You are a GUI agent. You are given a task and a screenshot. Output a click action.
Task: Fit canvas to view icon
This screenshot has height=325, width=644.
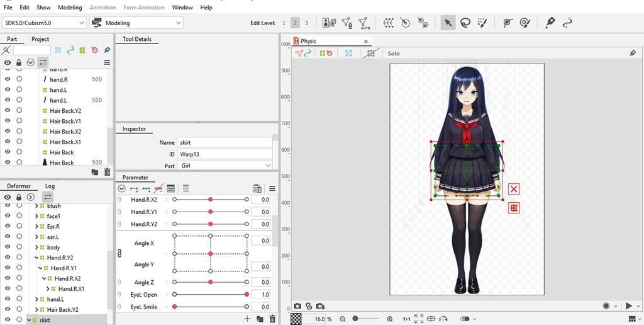[x=419, y=319]
